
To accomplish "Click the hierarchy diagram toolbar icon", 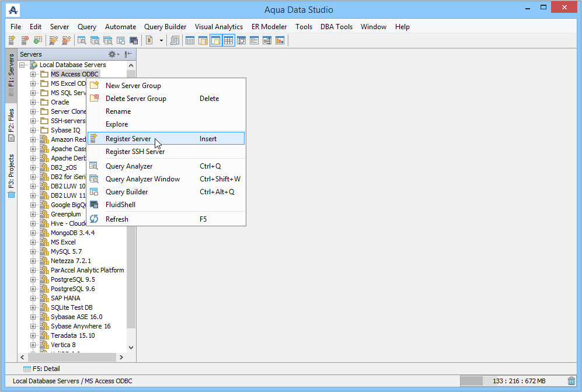I will click(267, 40).
